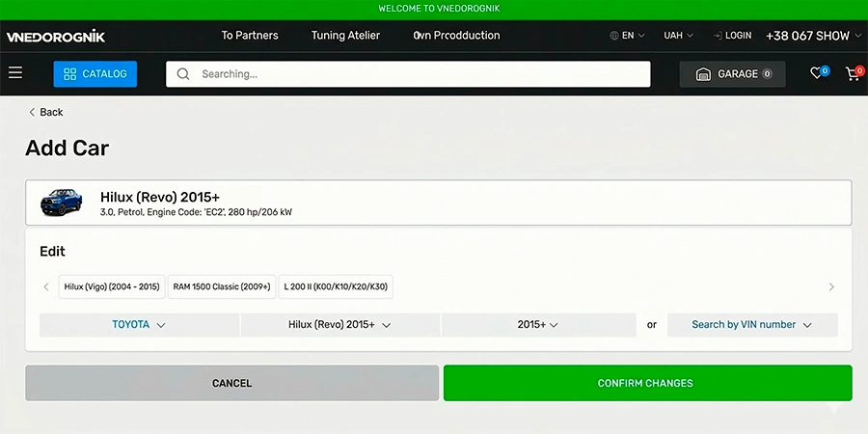
Task: Open the Tuning Atelier menu item
Action: pyautogui.click(x=345, y=36)
